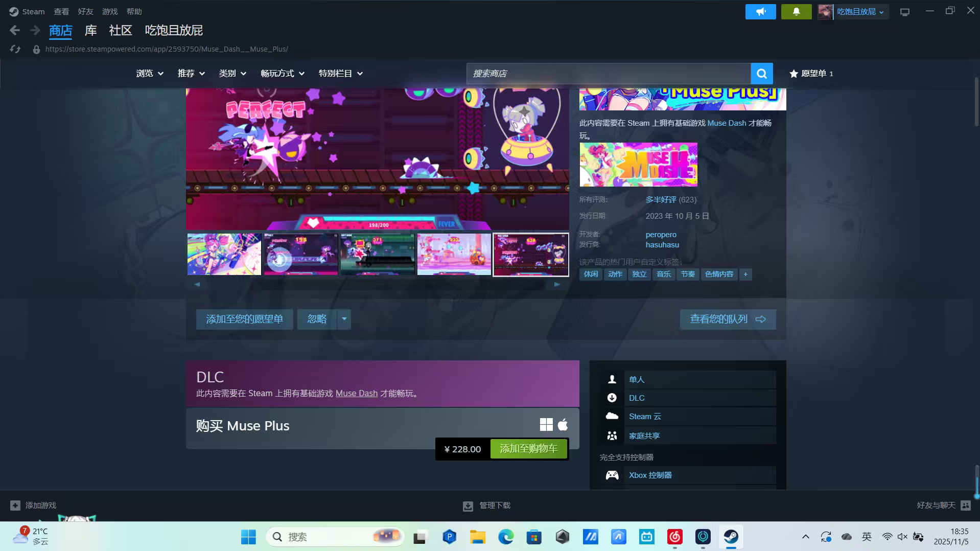
Task: Click the green 添加至购物车 button
Action: pyautogui.click(x=528, y=449)
